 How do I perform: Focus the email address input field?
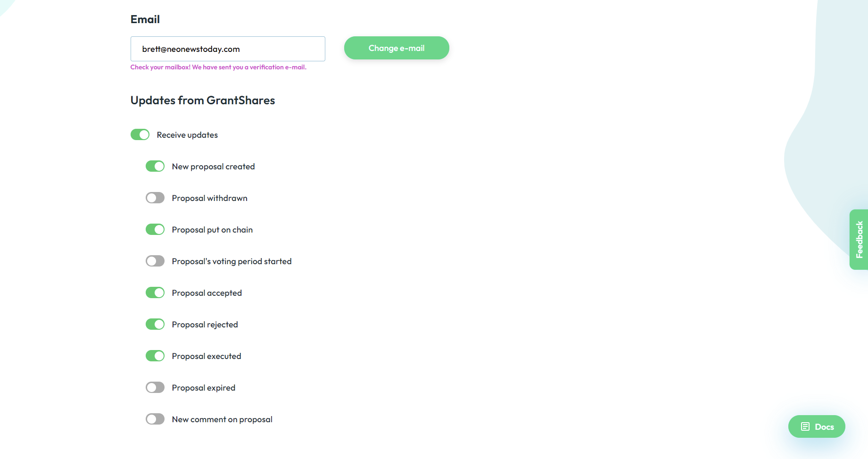click(228, 49)
